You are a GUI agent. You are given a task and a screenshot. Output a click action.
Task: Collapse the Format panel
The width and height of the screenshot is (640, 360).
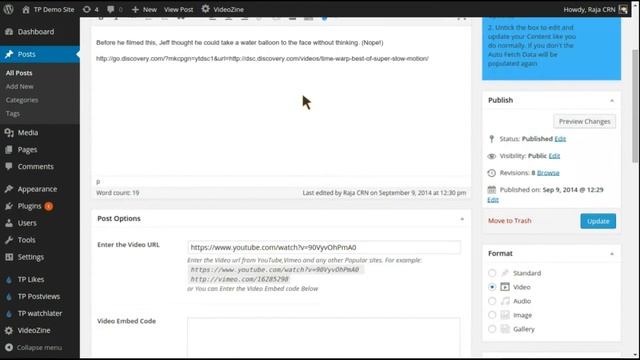612,254
